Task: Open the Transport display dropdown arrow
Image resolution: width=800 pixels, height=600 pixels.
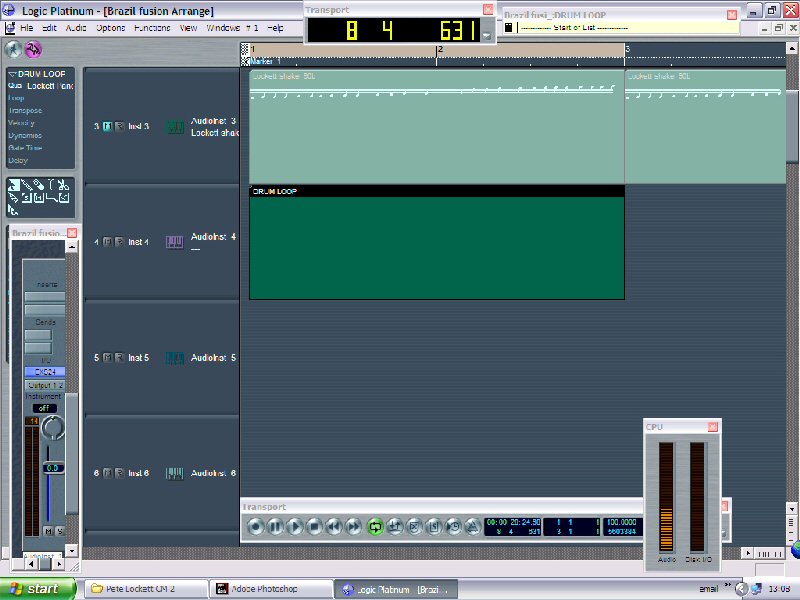Action: coord(487,35)
